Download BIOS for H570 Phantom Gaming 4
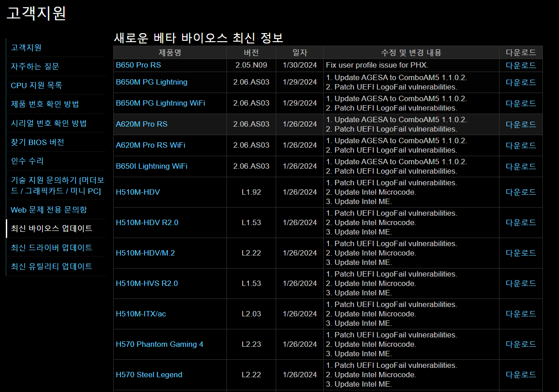Viewport: 559px width, 392px height. tap(521, 344)
